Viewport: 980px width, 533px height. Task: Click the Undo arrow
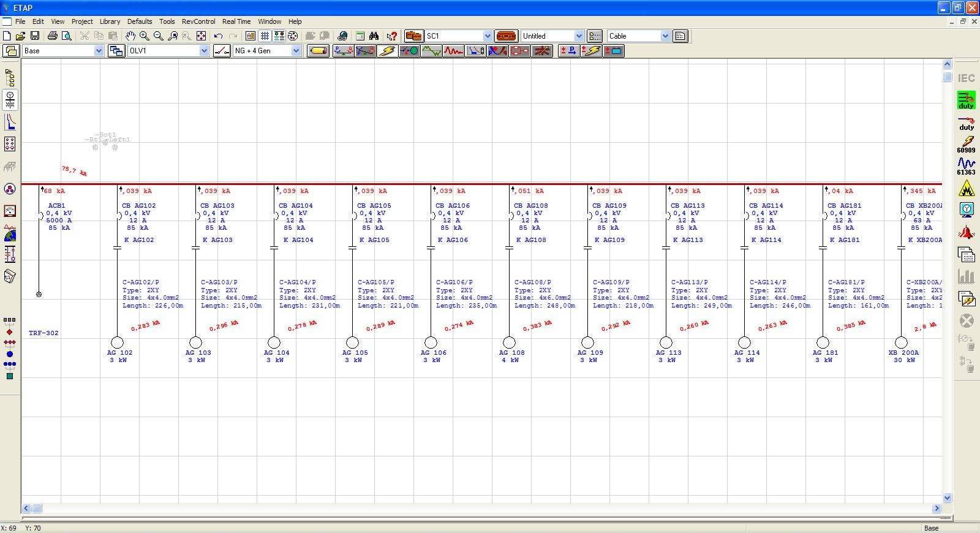[219, 36]
